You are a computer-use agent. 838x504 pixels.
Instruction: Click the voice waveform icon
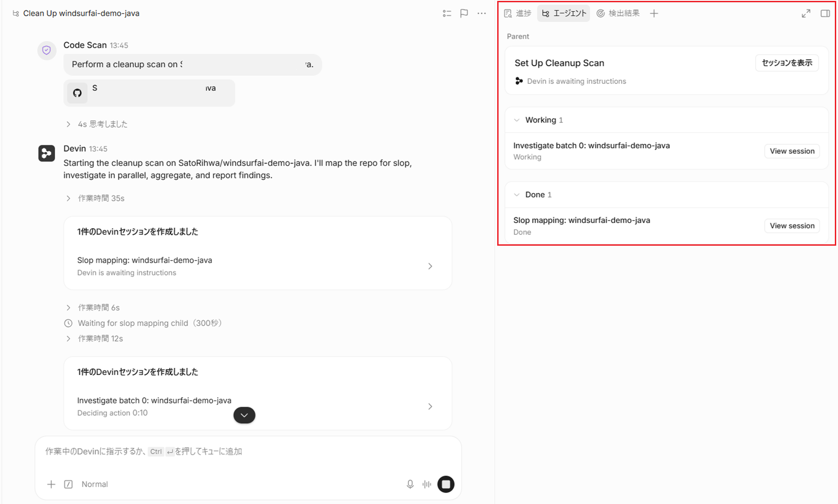click(x=427, y=484)
